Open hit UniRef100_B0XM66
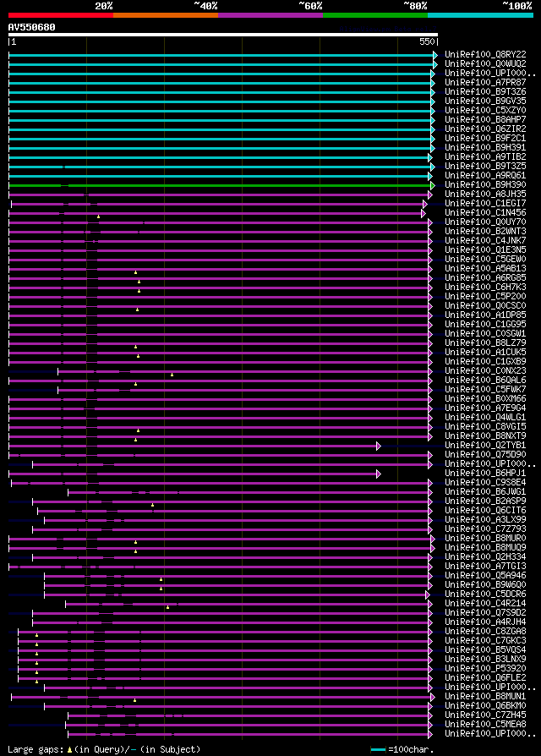Viewport: 541px width, 756px height. pos(485,399)
